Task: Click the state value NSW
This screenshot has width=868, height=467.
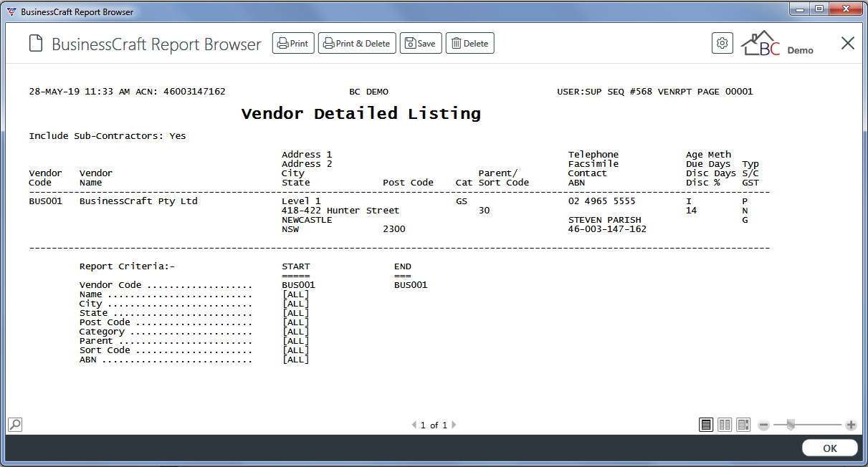Action: (x=290, y=229)
